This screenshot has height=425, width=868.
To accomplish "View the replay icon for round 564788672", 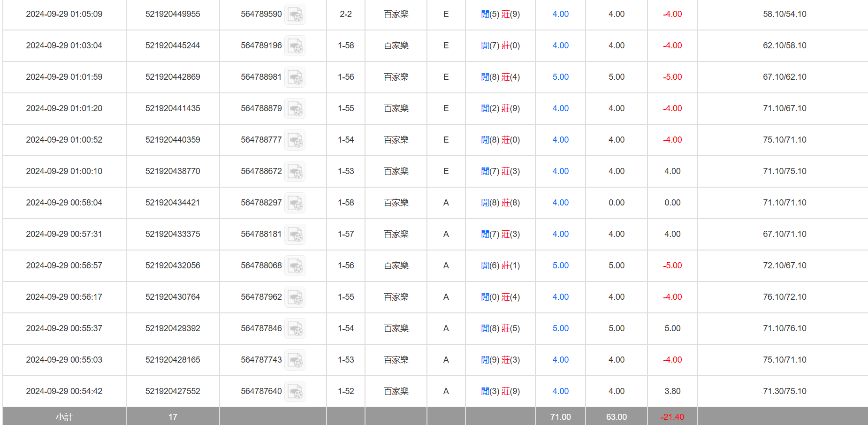I will 295,172.
